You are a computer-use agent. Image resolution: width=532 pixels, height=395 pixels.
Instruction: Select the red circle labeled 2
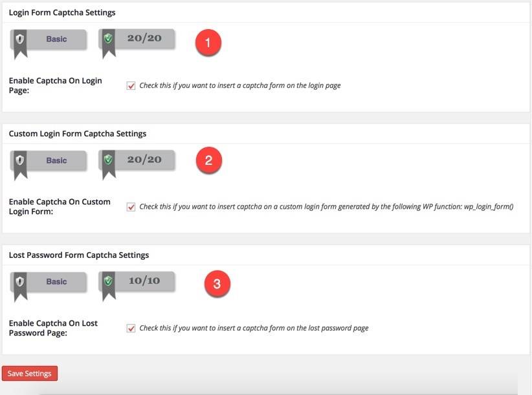(208, 160)
